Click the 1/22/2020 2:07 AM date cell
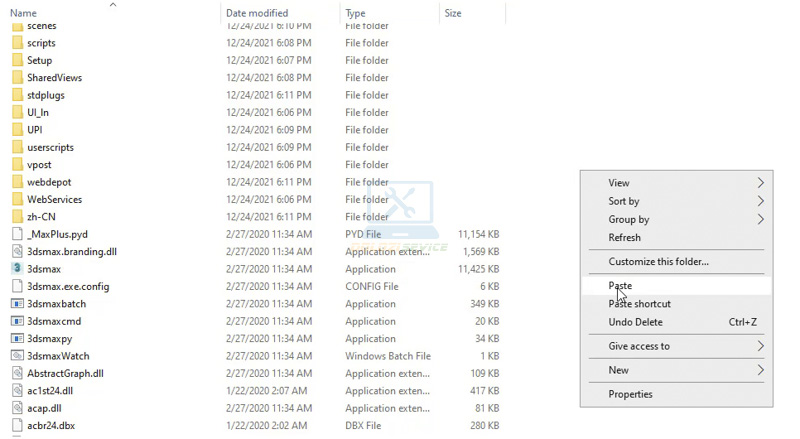This screenshot has width=800, height=439. coord(266,391)
